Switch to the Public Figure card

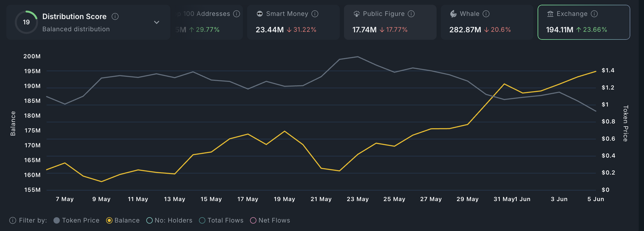pos(390,22)
